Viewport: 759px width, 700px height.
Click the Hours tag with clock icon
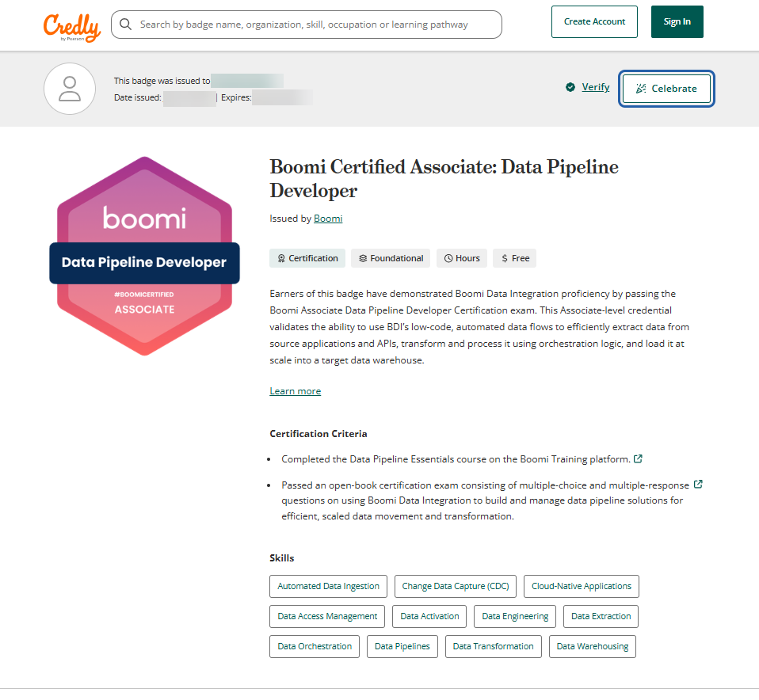tap(462, 258)
